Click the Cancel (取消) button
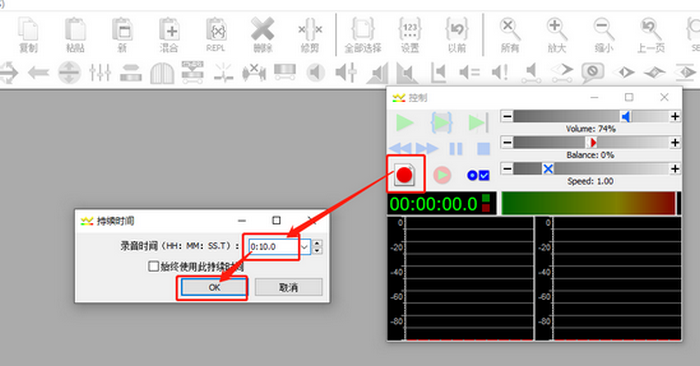 click(x=288, y=287)
